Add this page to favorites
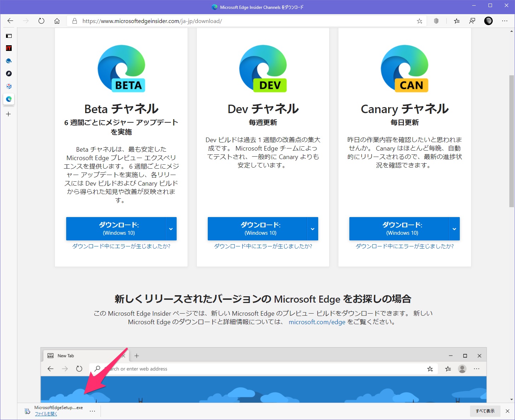Screen dimensions: 515x420 [x=419, y=21]
